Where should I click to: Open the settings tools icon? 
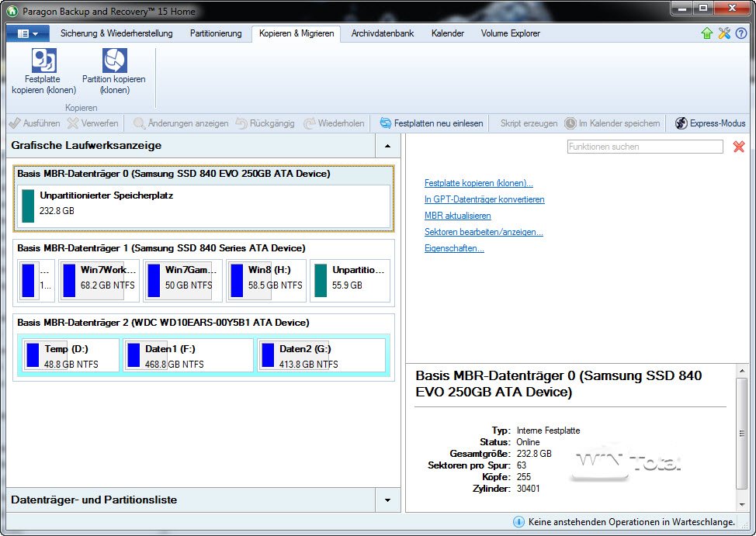pyautogui.click(x=724, y=33)
